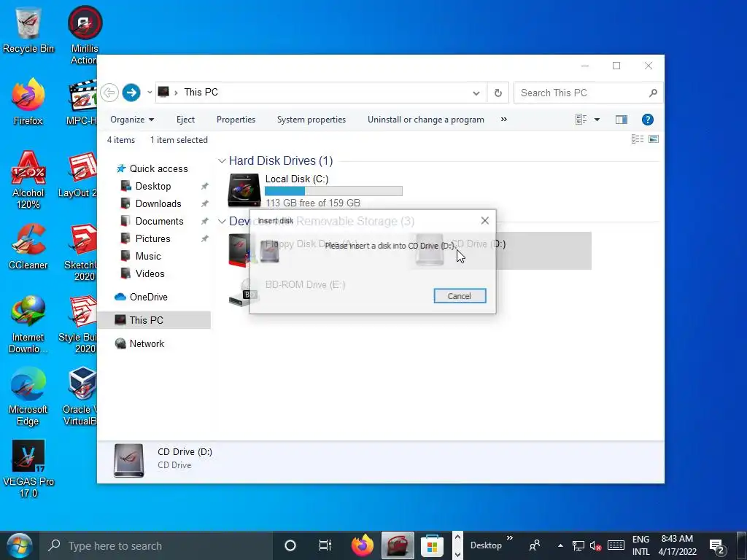The width and height of the screenshot is (747, 560).
Task: Open Documents in the navigation pane
Action: coord(159,222)
